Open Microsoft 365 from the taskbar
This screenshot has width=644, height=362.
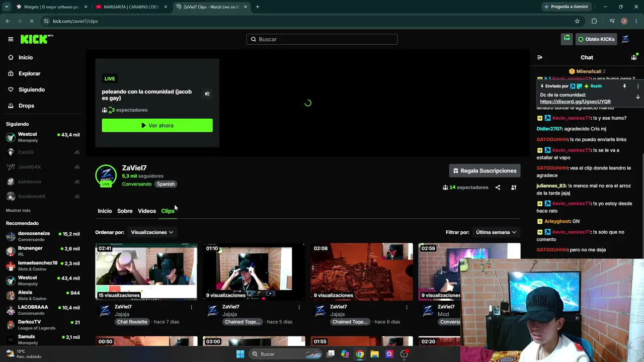point(345,354)
